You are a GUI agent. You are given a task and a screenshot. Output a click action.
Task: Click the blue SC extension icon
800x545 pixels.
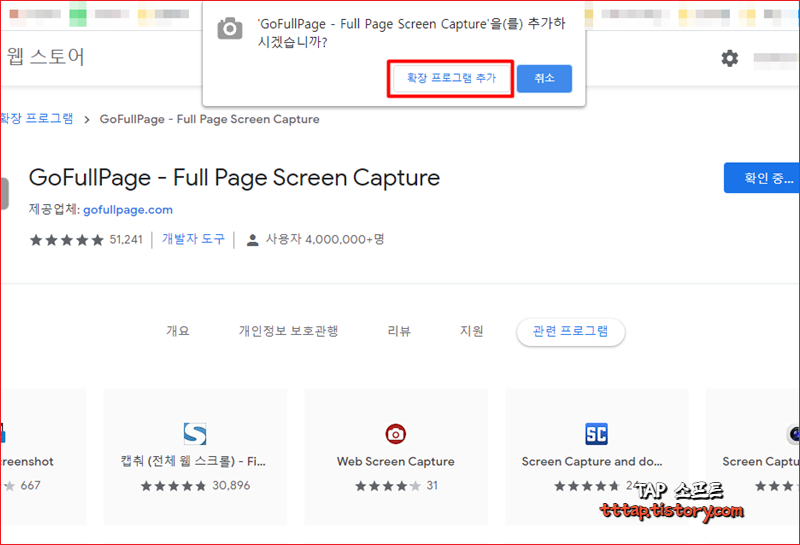[596, 434]
